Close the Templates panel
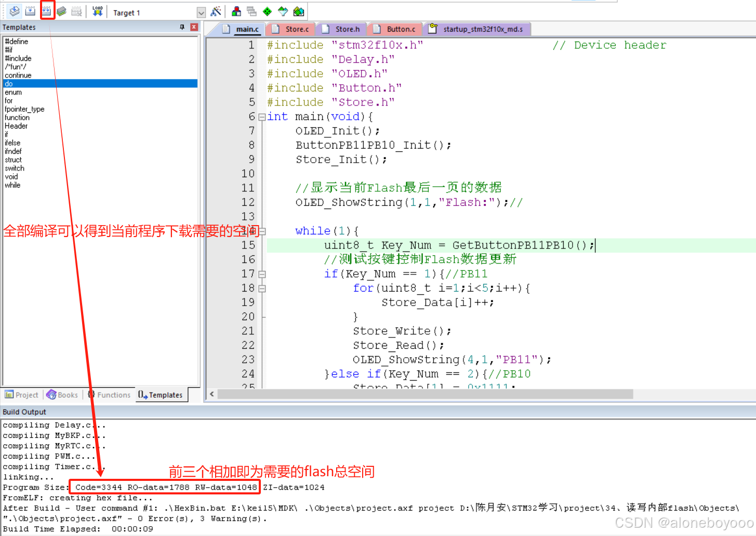 [x=194, y=27]
